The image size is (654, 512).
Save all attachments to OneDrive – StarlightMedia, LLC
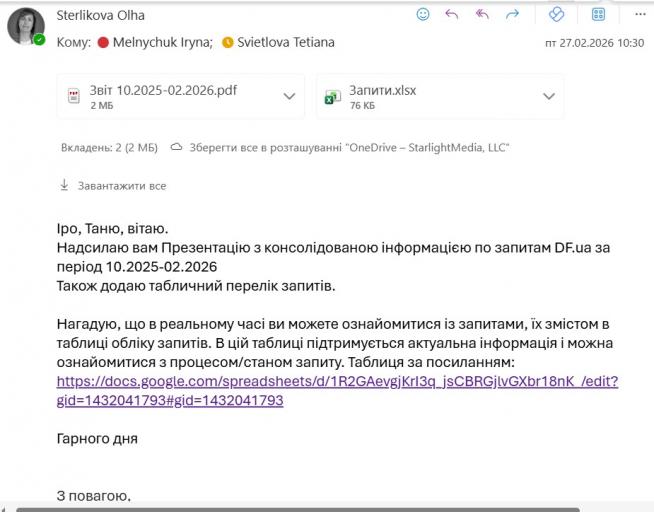point(350,148)
